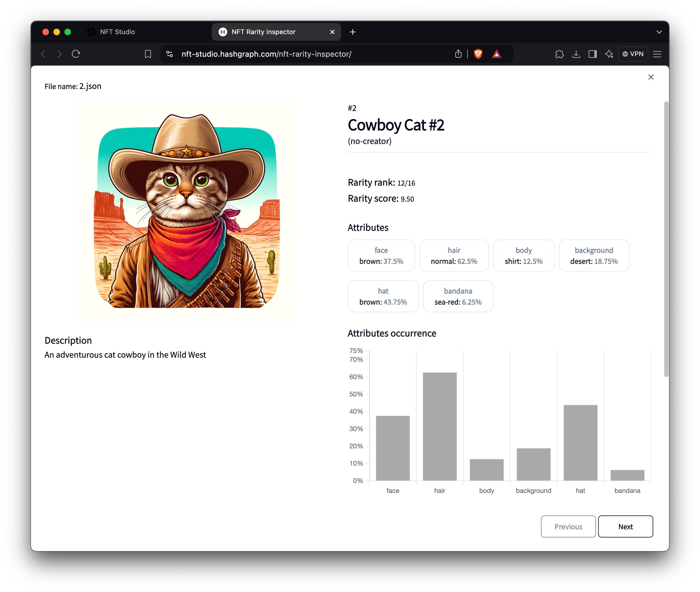Click the Previous button
The image size is (700, 592).
click(x=568, y=526)
